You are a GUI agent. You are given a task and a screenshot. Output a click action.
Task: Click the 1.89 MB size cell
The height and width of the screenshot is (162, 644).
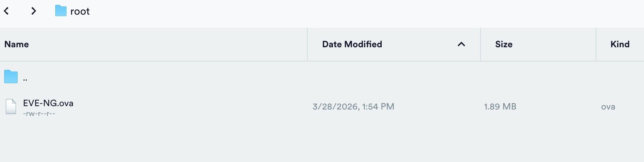click(x=500, y=106)
